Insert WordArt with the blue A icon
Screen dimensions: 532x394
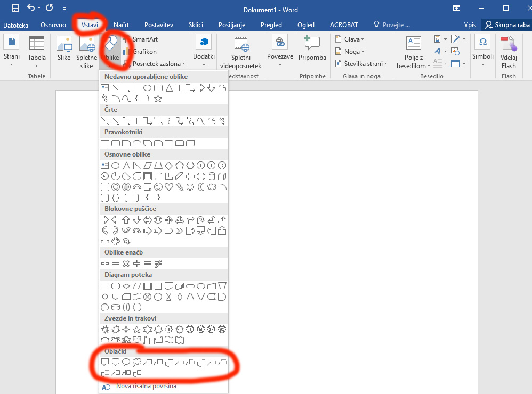pyautogui.click(x=437, y=51)
